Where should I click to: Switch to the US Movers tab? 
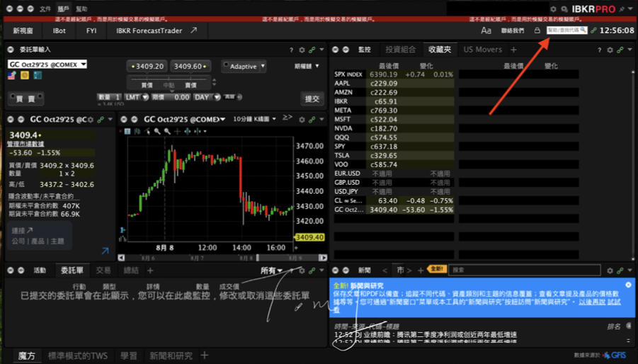click(482, 50)
